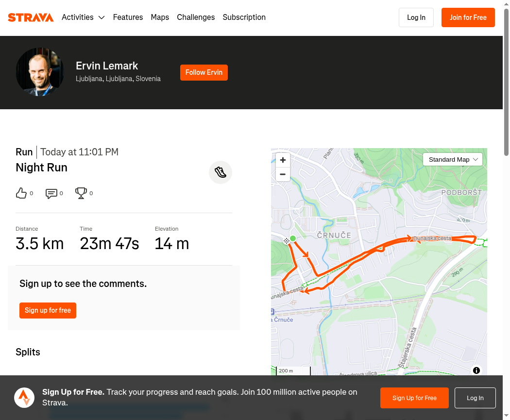The width and height of the screenshot is (510, 420).
Task: Open the map info icon
Action: pos(476,370)
